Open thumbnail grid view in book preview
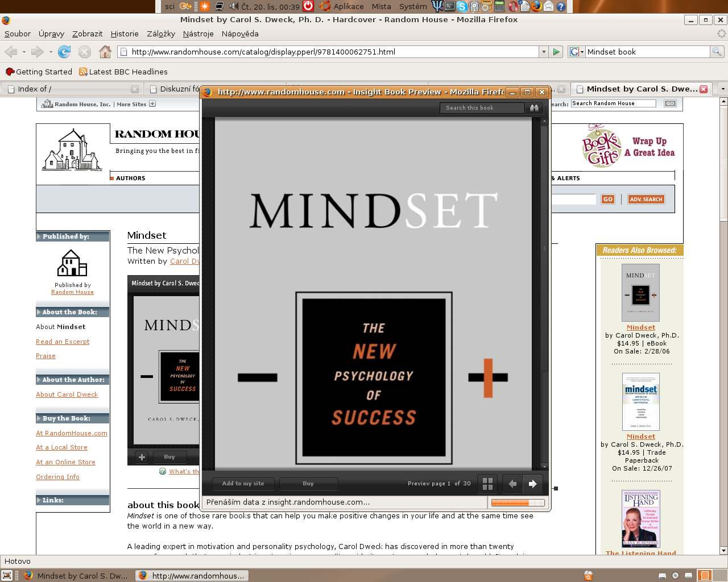 pos(487,484)
